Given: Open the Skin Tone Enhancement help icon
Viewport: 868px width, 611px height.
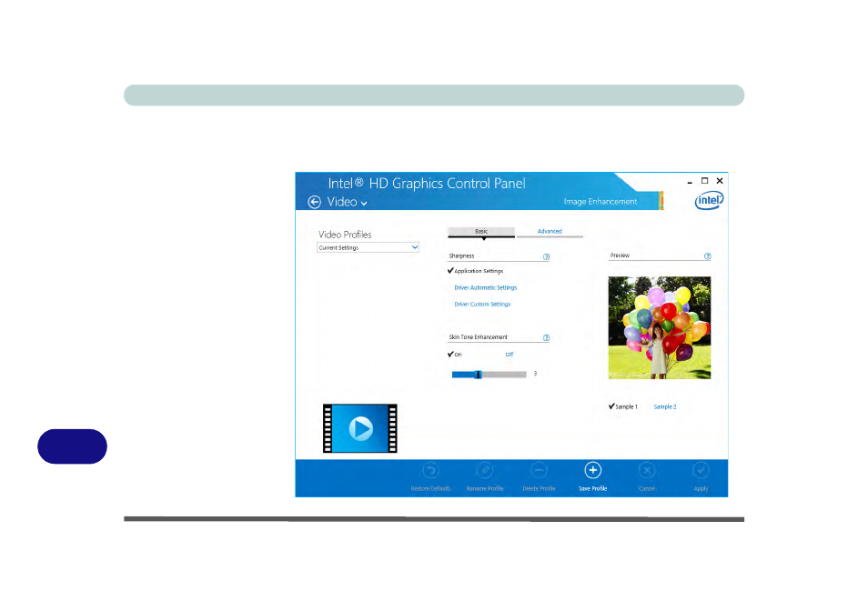Looking at the screenshot, I should (x=547, y=338).
